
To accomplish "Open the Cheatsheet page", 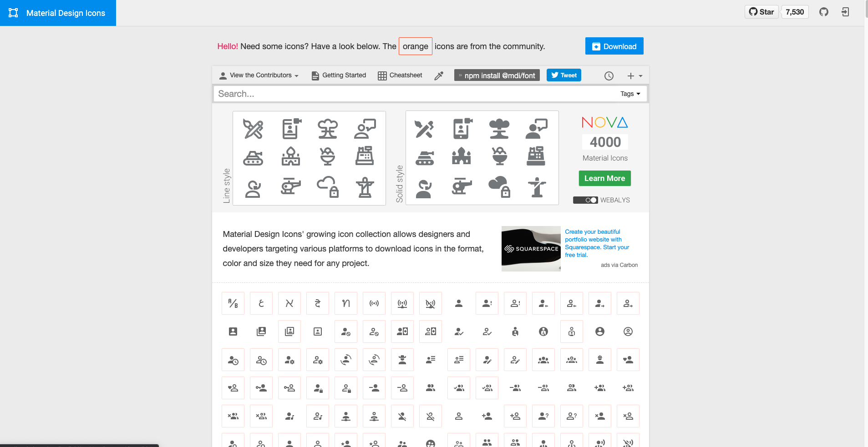I will 400,75.
